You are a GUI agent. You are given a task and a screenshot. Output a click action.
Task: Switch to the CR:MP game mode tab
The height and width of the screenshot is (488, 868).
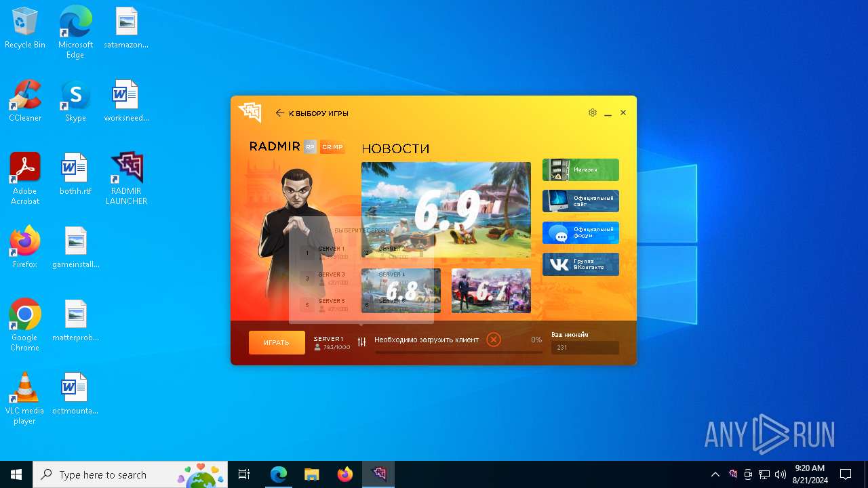[332, 147]
